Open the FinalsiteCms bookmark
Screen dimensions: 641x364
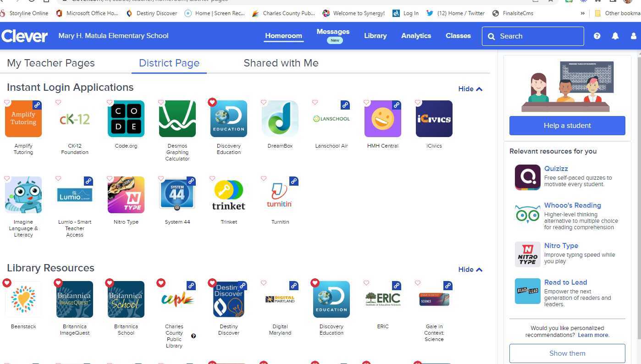tap(513, 13)
